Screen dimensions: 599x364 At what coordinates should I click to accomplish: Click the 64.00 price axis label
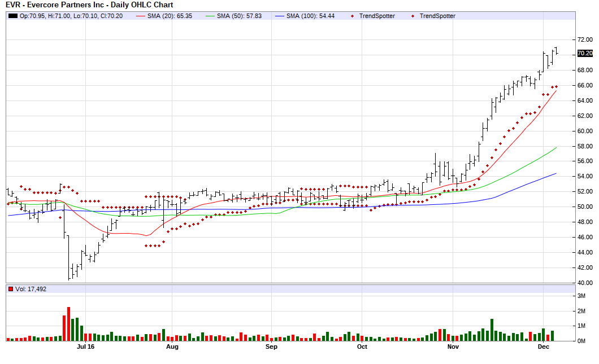[x=585, y=100]
